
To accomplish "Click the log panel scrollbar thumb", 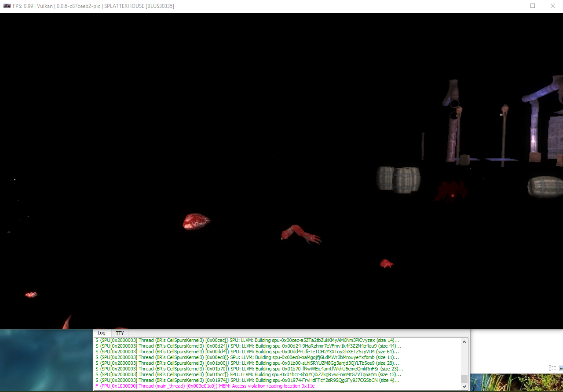I will click(x=464, y=379).
